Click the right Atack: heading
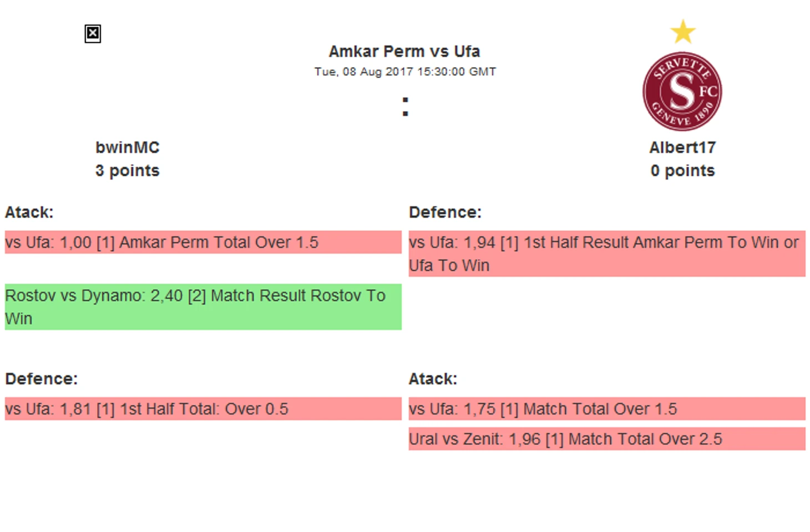Screen dimensions: 810x532 click(433, 379)
